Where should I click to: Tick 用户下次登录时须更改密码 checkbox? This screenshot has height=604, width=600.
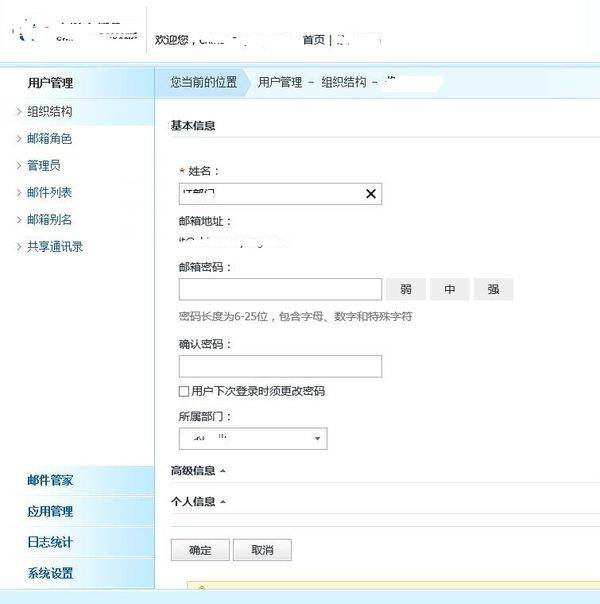pos(184,391)
